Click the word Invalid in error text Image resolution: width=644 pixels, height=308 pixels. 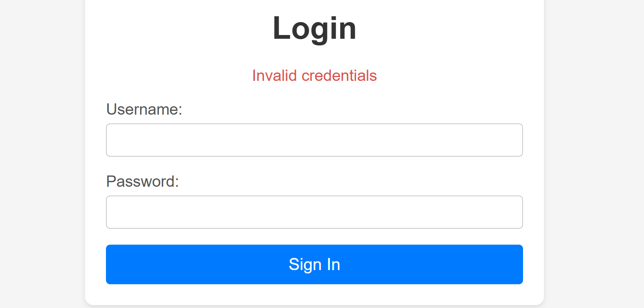point(274,75)
